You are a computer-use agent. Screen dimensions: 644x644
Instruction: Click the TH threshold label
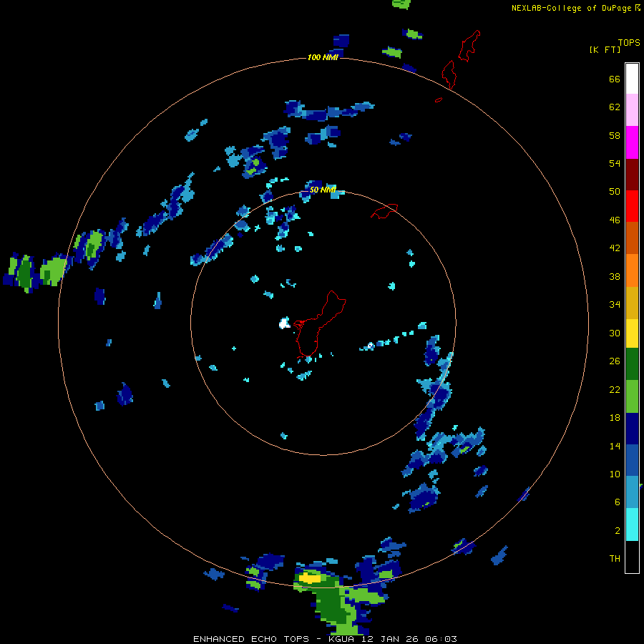coord(615,558)
